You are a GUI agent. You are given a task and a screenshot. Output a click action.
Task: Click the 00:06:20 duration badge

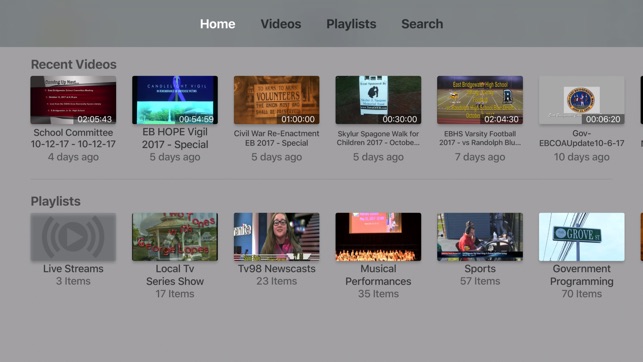click(603, 119)
